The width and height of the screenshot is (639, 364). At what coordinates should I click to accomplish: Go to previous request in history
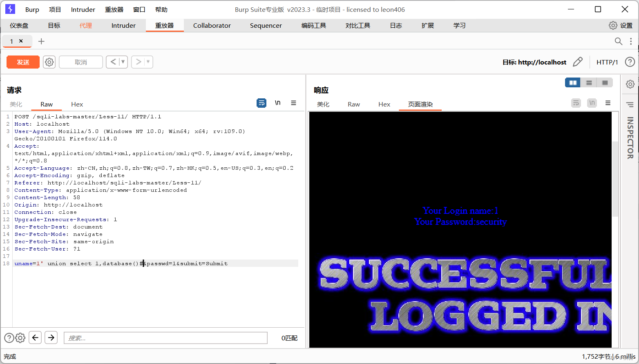113,62
